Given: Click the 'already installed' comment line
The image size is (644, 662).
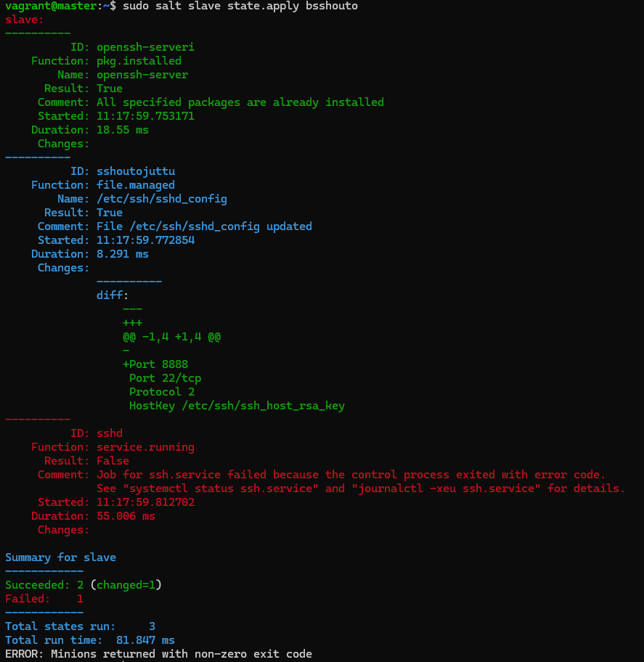Looking at the screenshot, I should pyautogui.click(x=240, y=102).
